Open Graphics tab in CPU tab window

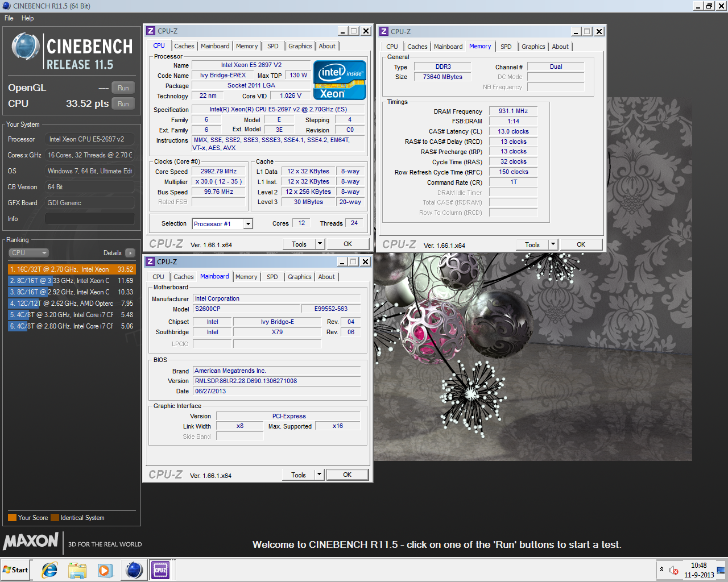(300, 46)
